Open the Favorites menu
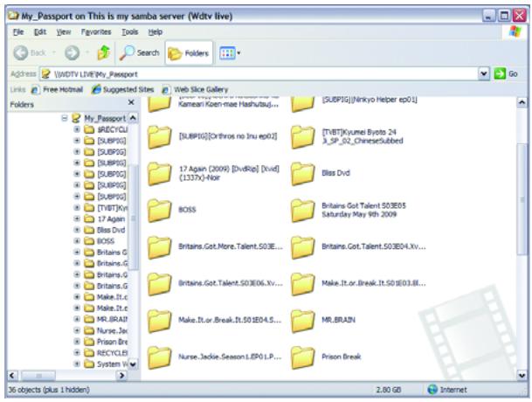This screenshot has width=532, height=402. pyautogui.click(x=96, y=32)
